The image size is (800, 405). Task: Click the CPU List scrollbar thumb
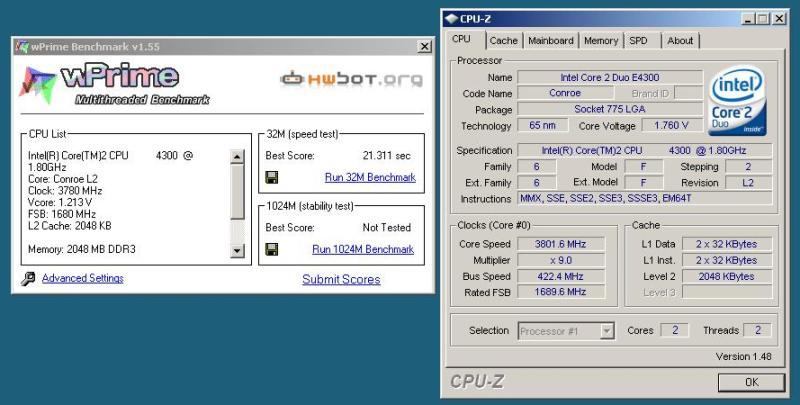[x=237, y=191]
